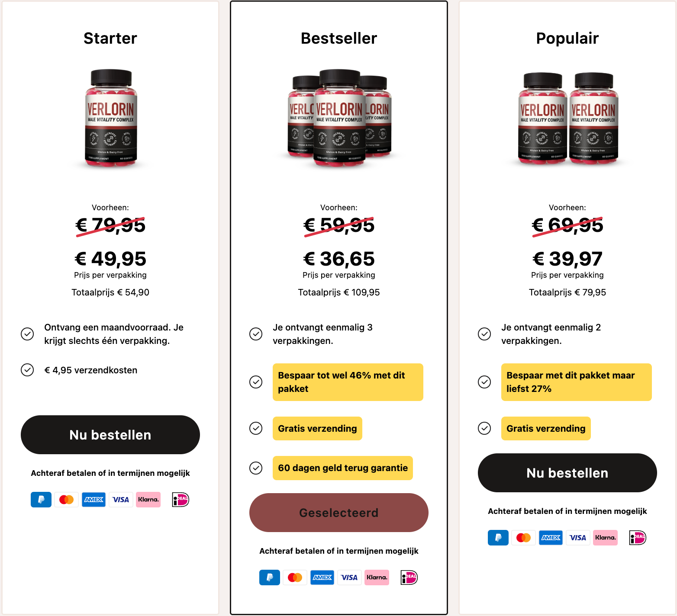Click the 'Bespaar met dit pakket maar liefst 27%' badge

[x=576, y=382]
